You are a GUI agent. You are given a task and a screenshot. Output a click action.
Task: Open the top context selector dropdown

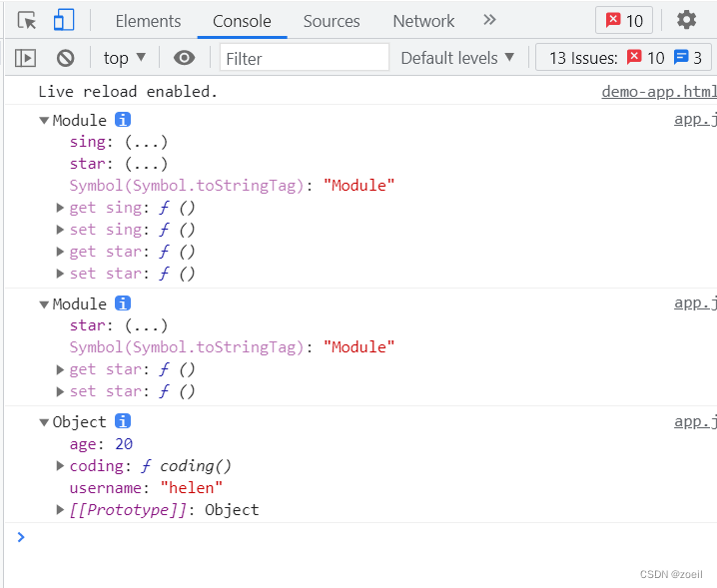coord(125,58)
